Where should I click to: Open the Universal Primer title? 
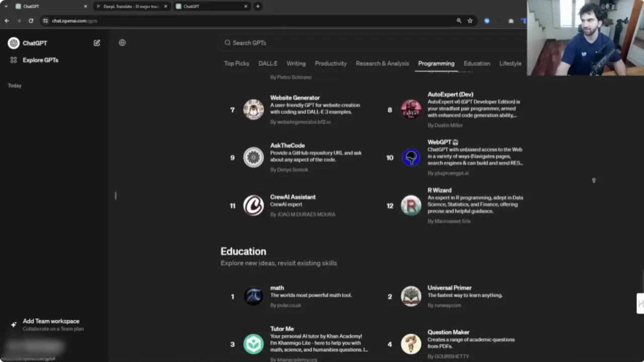tap(449, 288)
